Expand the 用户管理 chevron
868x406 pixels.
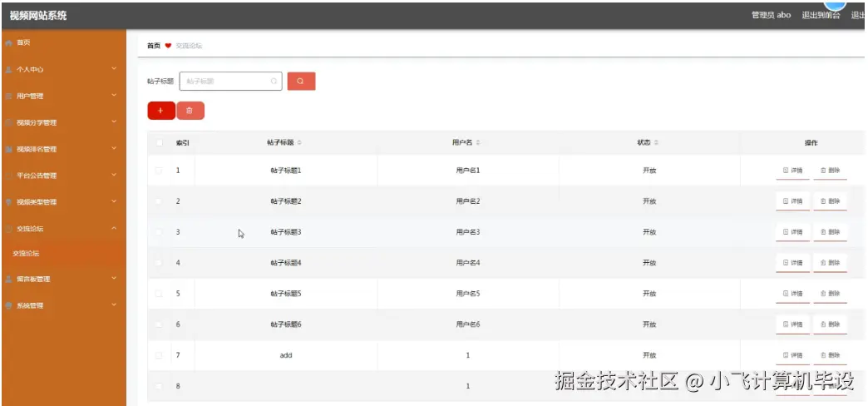point(114,96)
